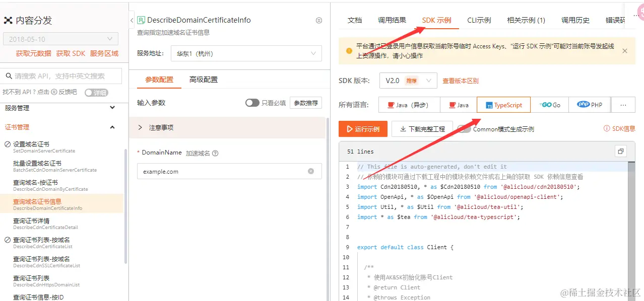Switch to the SDK 示例 tab
Image resolution: width=644 pixels, height=301 pixels.
point(436,20)
